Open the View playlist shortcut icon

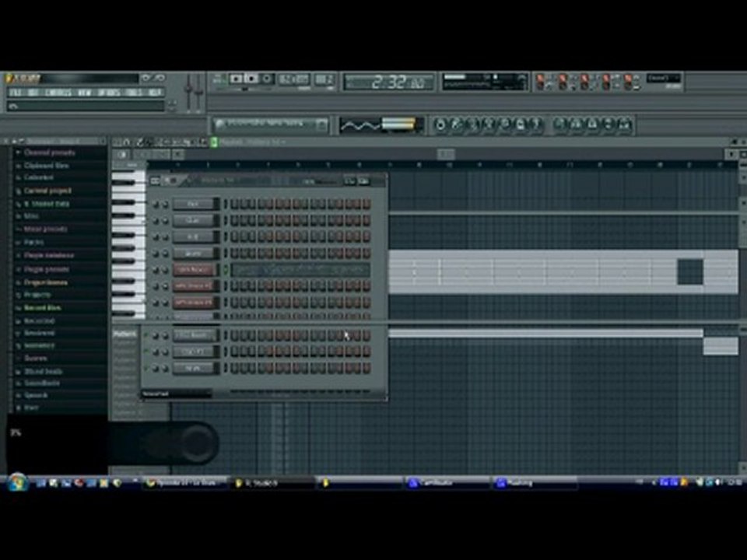(x=559, y=124)
